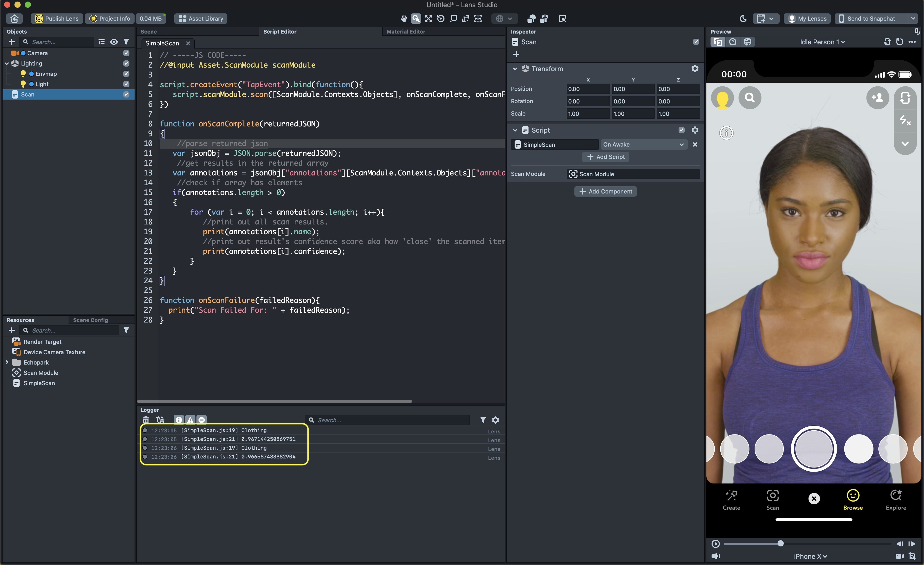
Task: Open Transform component gear settings
Action: click(x=695, y=69)
